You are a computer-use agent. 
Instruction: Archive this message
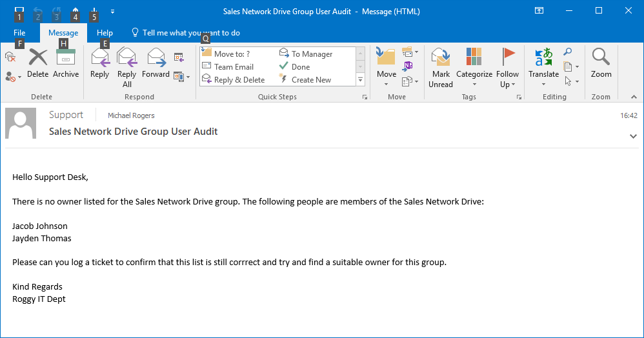[66, 64]
